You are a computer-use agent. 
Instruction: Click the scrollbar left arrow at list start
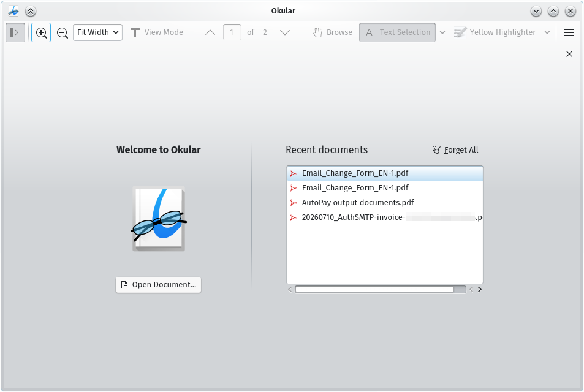click(x=290, y=289)
